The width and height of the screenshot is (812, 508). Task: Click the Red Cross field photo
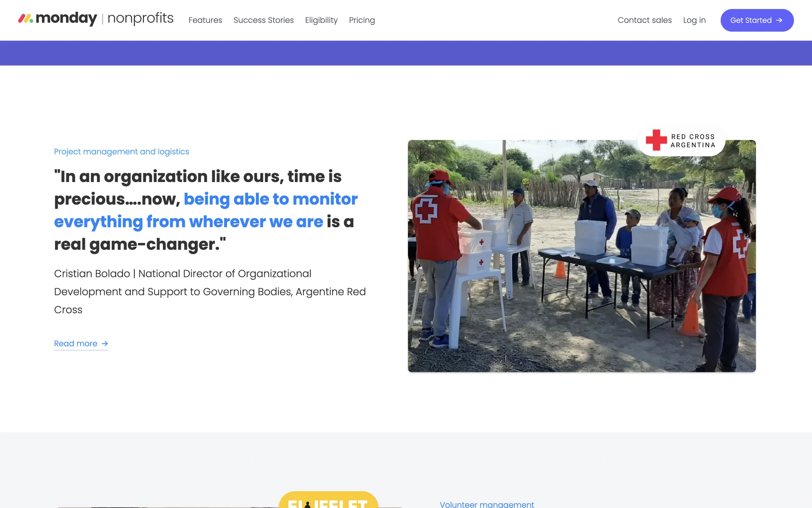582,256
